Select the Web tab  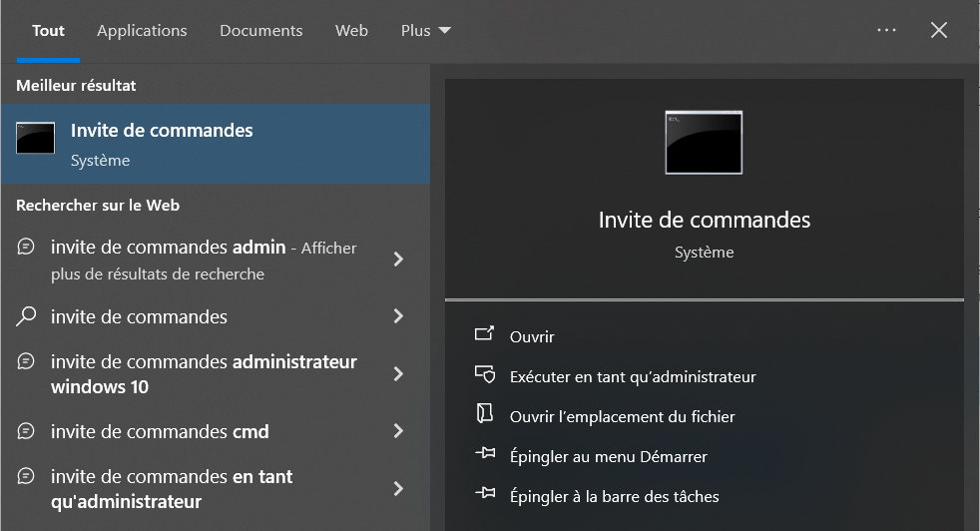click(351, 31)
